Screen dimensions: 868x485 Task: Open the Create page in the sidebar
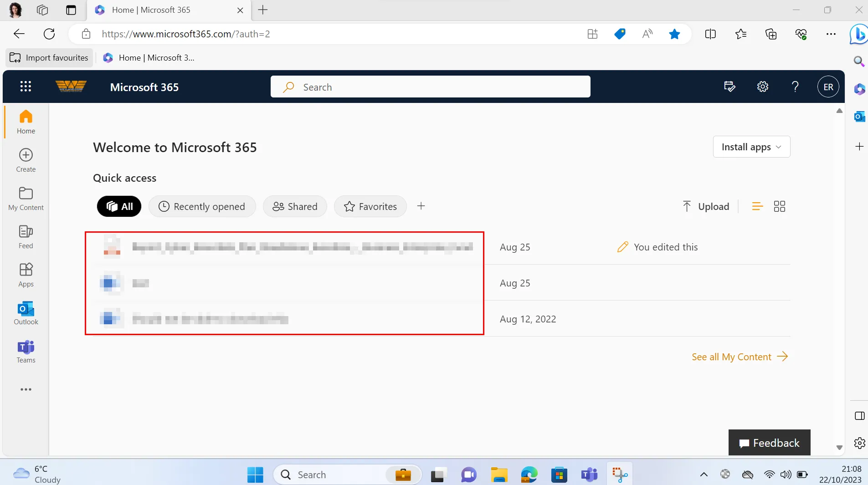point(26,160)
